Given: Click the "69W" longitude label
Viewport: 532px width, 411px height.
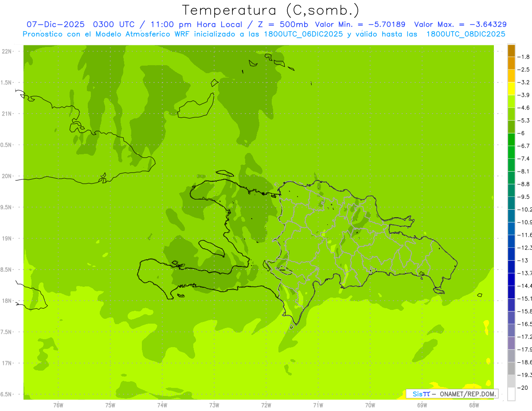Looking at the screenshot, I should [422, 405].
